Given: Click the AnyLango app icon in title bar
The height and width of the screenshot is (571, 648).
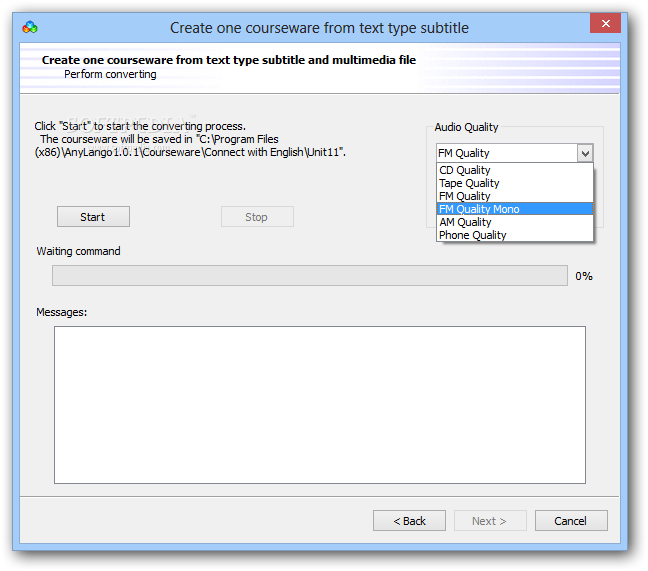Looking at the screenshot, I should coord(30,28).
